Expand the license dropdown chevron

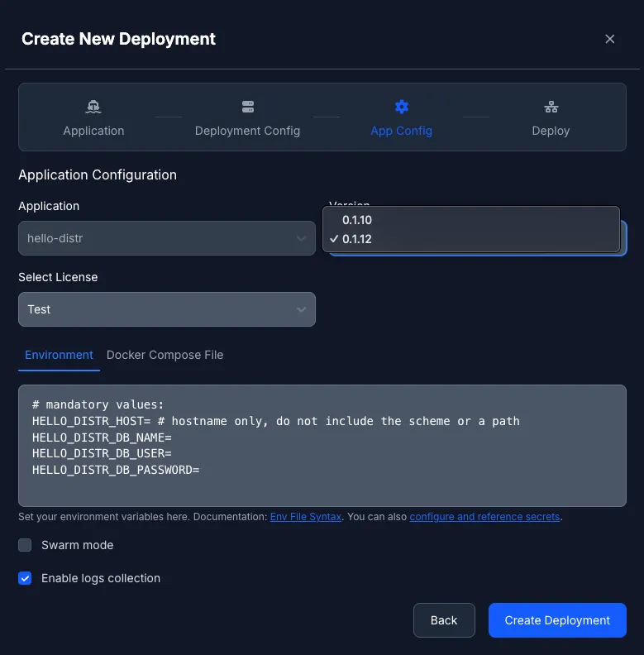301,309
